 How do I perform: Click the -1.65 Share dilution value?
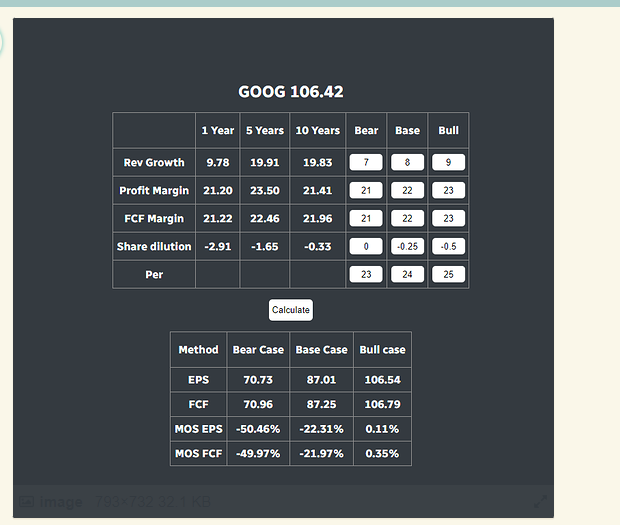pos(265,247)
